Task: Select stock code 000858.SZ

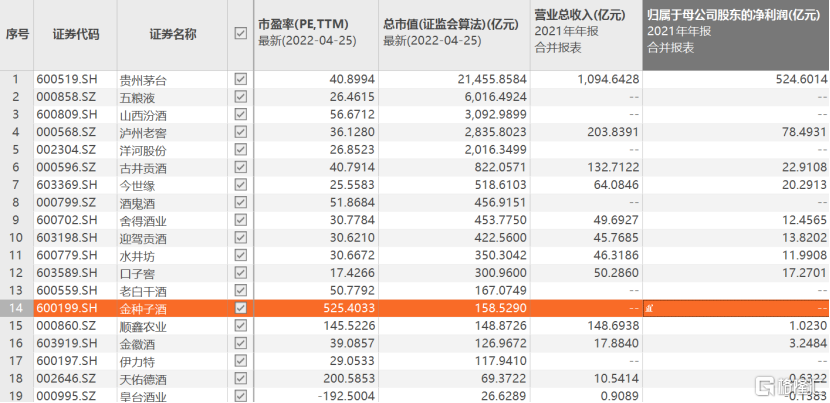Action: 67,97
